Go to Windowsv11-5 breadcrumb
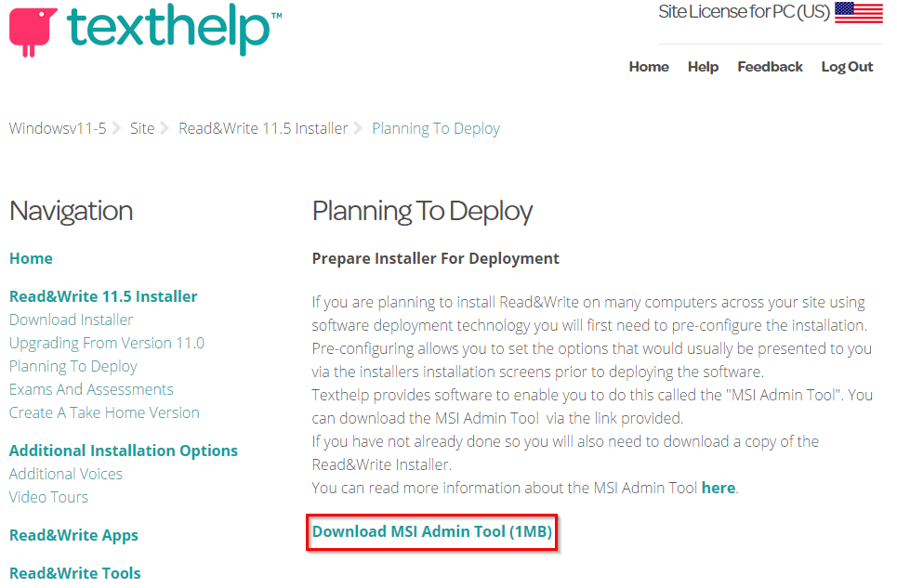897x588 pixels. pos(58,128)
